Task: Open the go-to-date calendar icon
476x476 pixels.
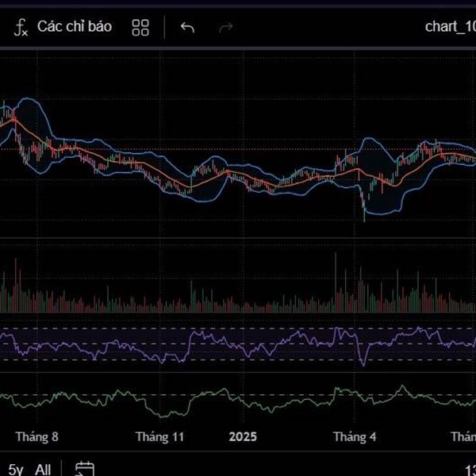Action: point(85,470)
